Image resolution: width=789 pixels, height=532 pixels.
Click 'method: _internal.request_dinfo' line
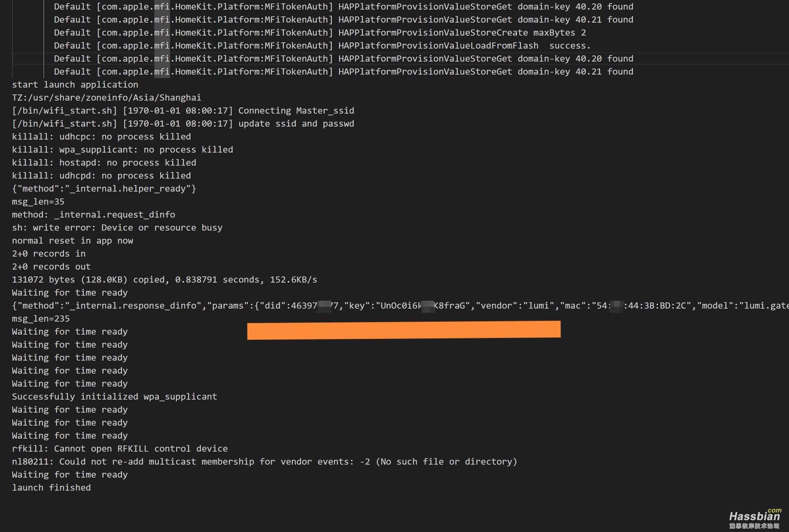click(93, 215)
